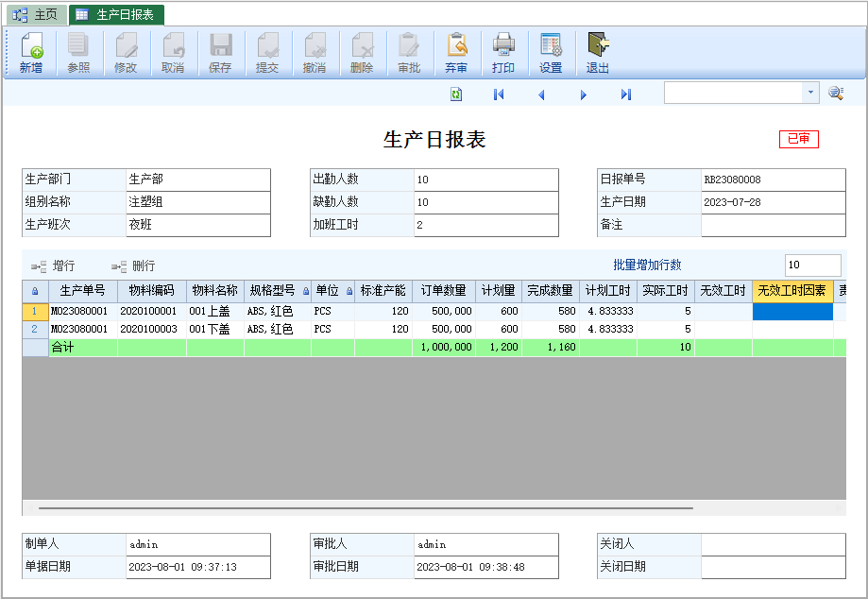Click the search combo box text field
The width and height of the screenshot is (868, 599).
(x=734, y=93)
